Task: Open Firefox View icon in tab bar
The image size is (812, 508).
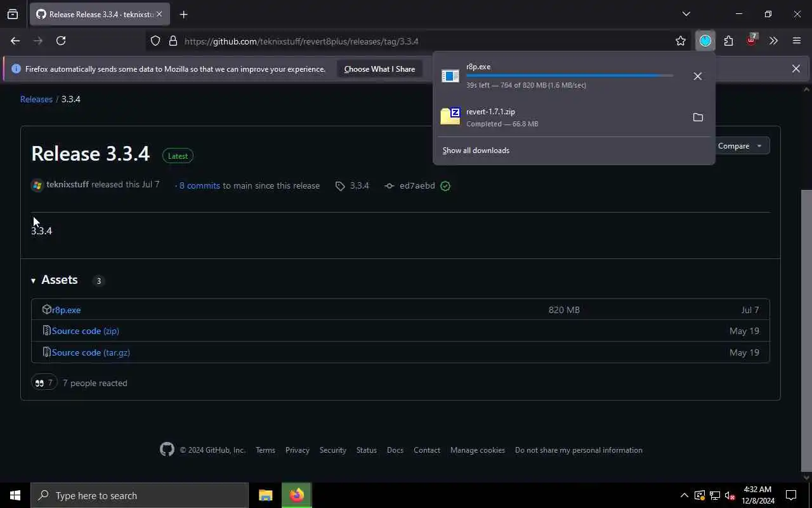Action: pos(13,14)
